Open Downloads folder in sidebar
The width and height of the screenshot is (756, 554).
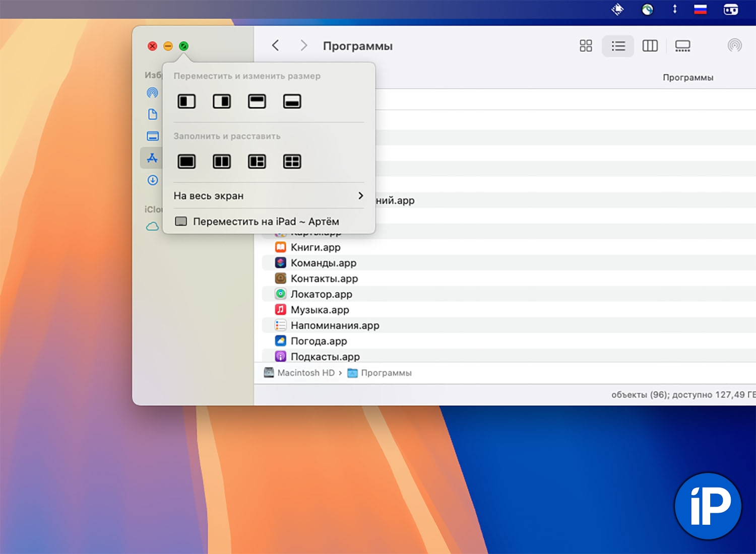click(x=153, y=180)
